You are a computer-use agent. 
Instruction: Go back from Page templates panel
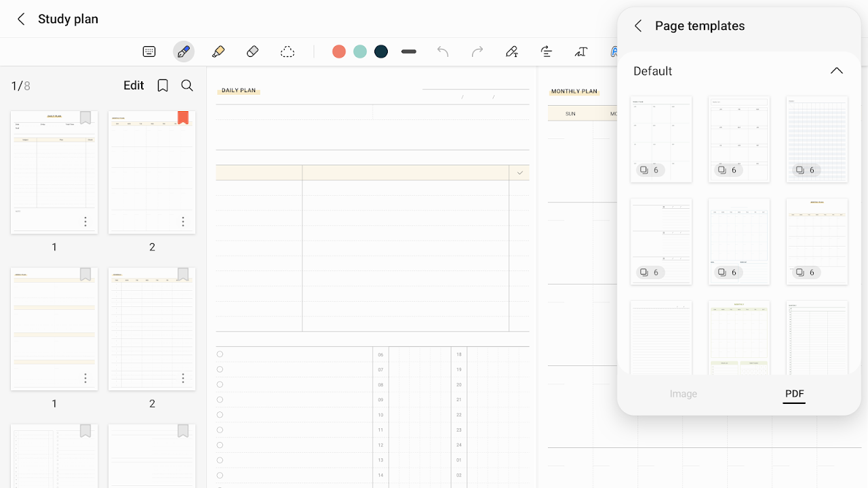tap(637, 26)
